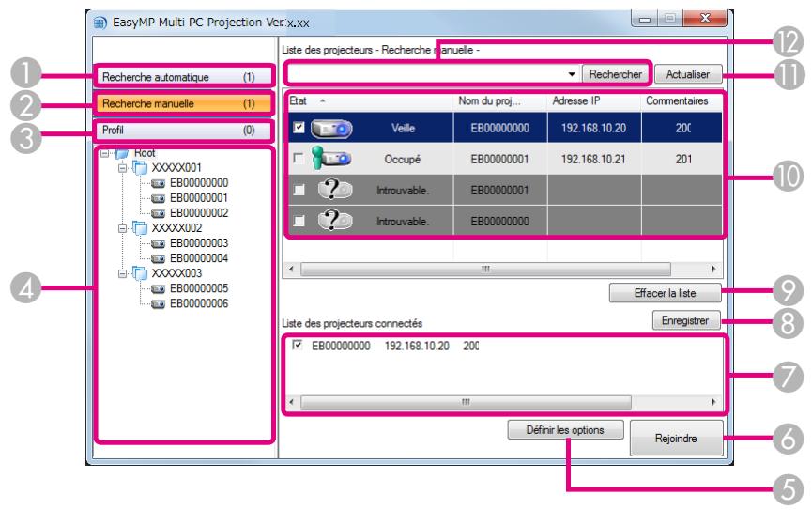The height and width of the screenshot is (510, 812).
Task: Click IP address 192.168.10.20 in projector list
Action: pos(593,128)
